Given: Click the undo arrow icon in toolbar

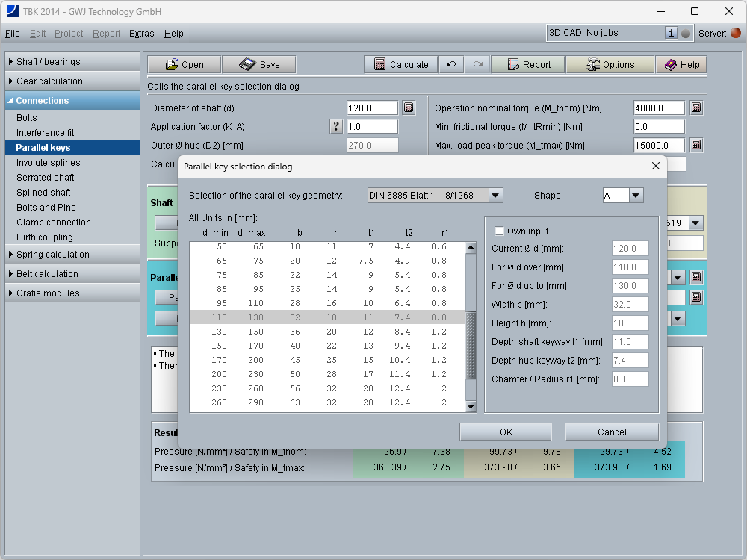Looking at the screenshot, I should pyautogui.click(x=450, y=65).
